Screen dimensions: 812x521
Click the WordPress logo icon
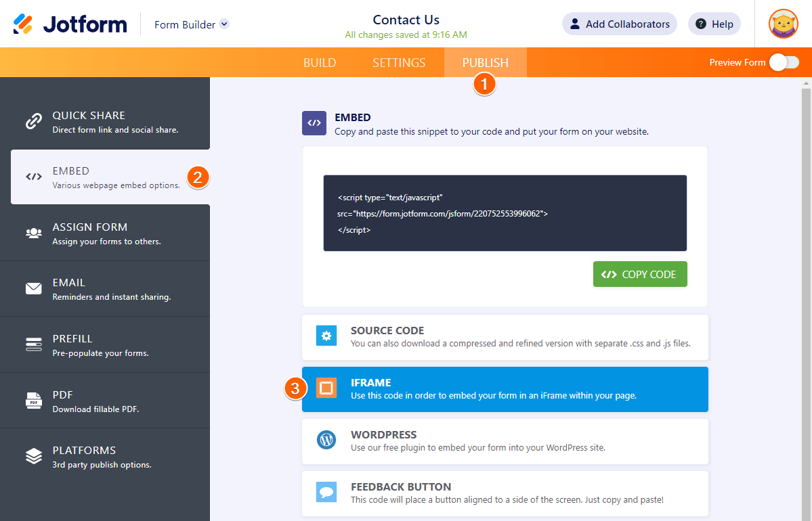[x=326, y=440]
